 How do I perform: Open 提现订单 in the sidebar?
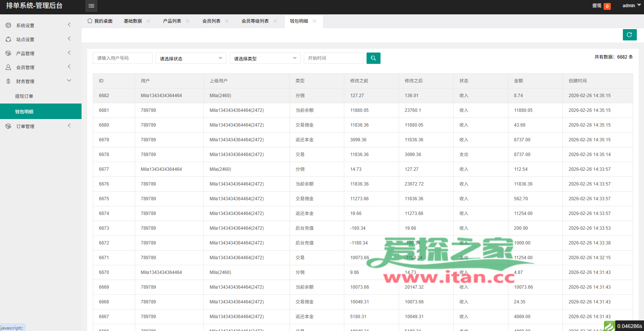pos(24,96)
